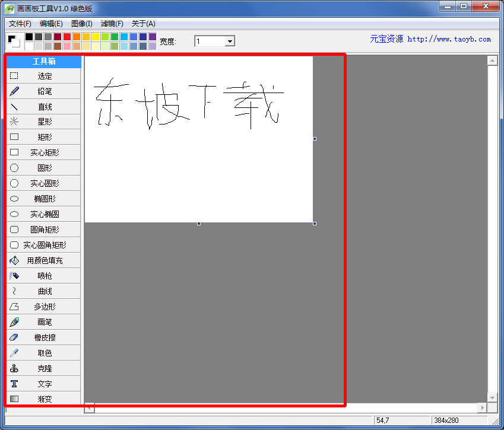Select the 圆形 circle tool
504x430 pixels.
tap(43, 168)
